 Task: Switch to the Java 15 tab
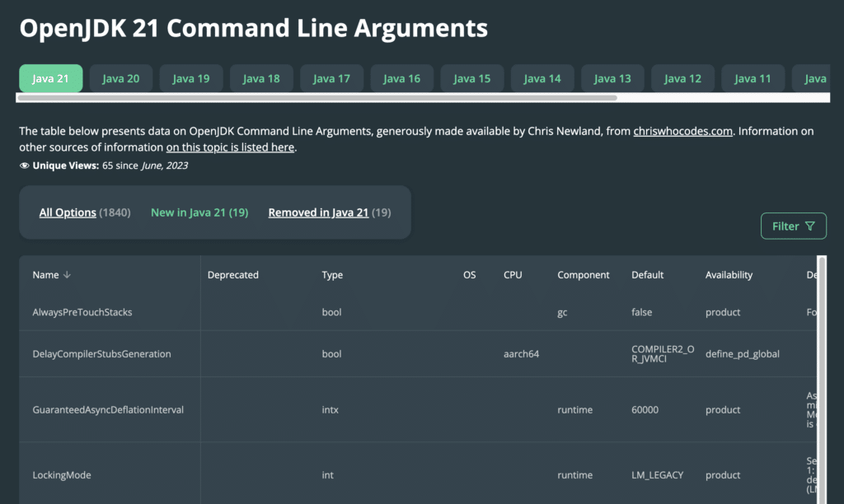pos(472,78)
